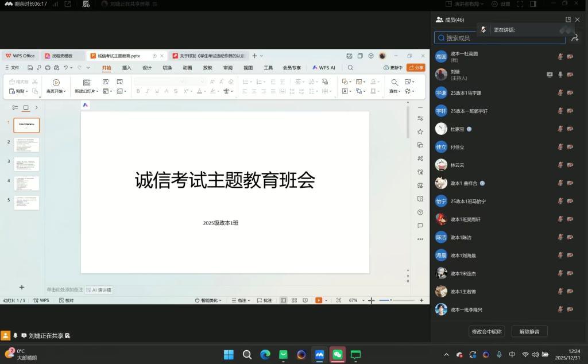Pop out the 成员 members panel

(x=568, y=20)
